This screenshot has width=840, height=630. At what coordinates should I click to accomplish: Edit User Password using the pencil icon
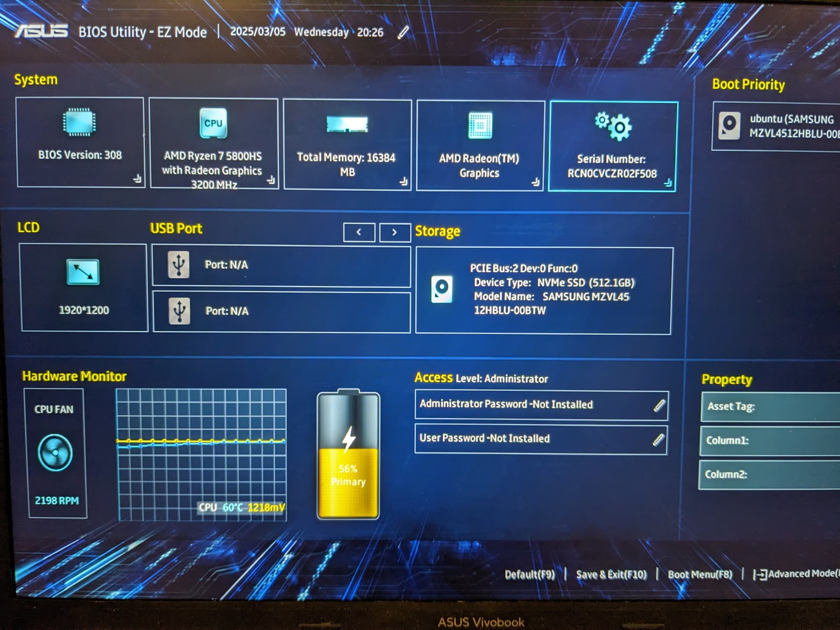658,440
